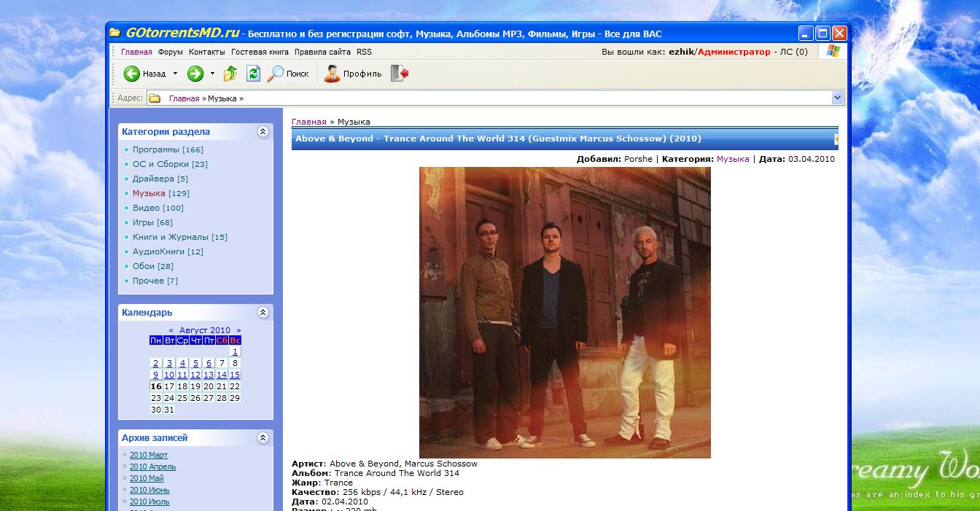This screenshot has width=980, height=511.
Task: Open the 2010 Июль archive
Action: (x=149, y=502)
